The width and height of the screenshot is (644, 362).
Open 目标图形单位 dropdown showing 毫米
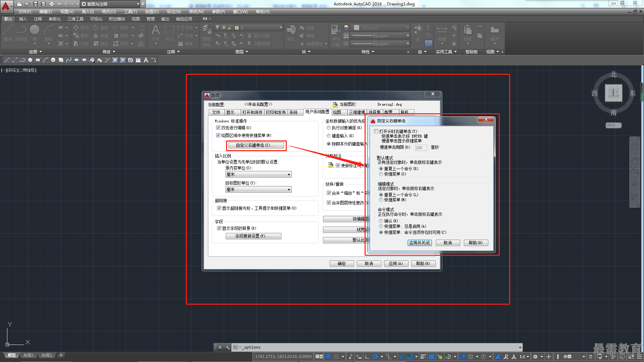point(258,189)
